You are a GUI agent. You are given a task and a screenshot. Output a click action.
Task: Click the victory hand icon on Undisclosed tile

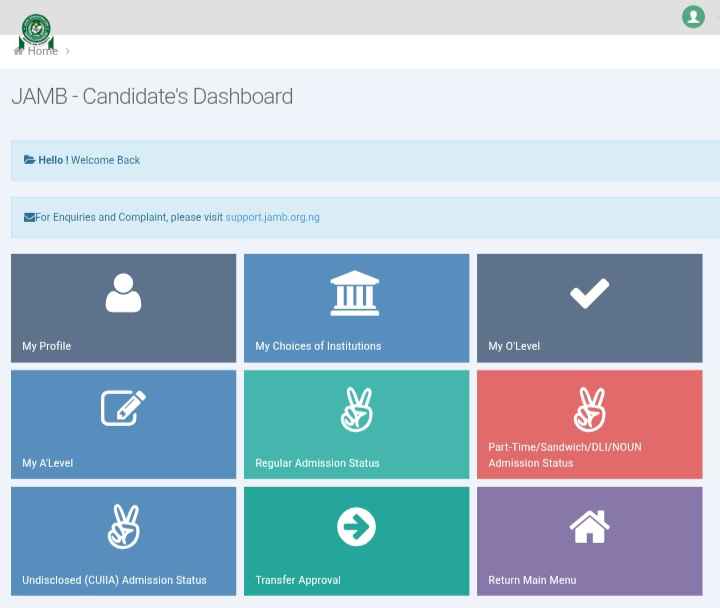click(x=123, y=526)
